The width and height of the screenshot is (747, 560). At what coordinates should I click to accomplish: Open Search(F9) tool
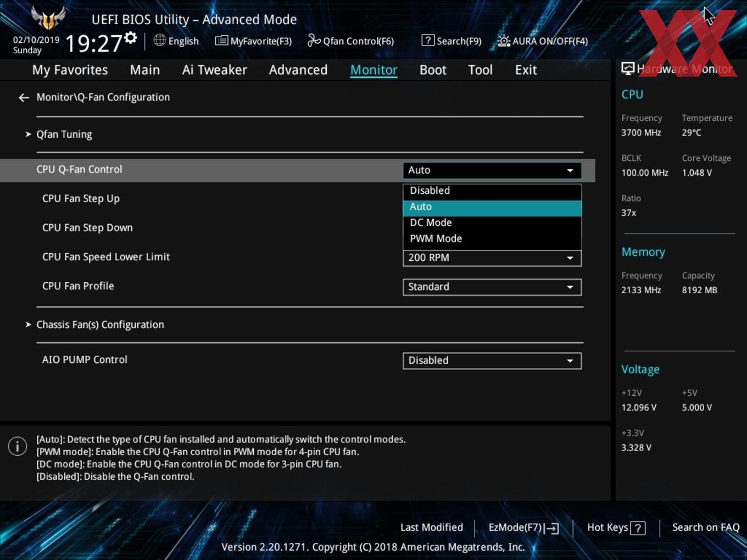pyautogui.click(x=451, y=41)
